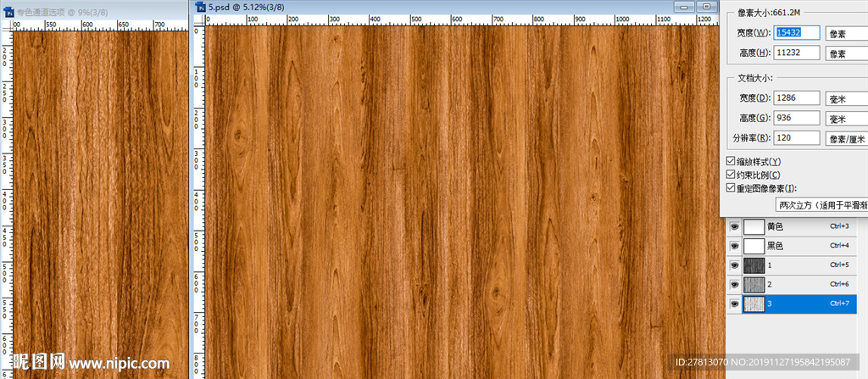The width and height of the screenshot is (868, 379).
Task: Uncheck the 缩放样式 checkbox
Action: point(731,162)
